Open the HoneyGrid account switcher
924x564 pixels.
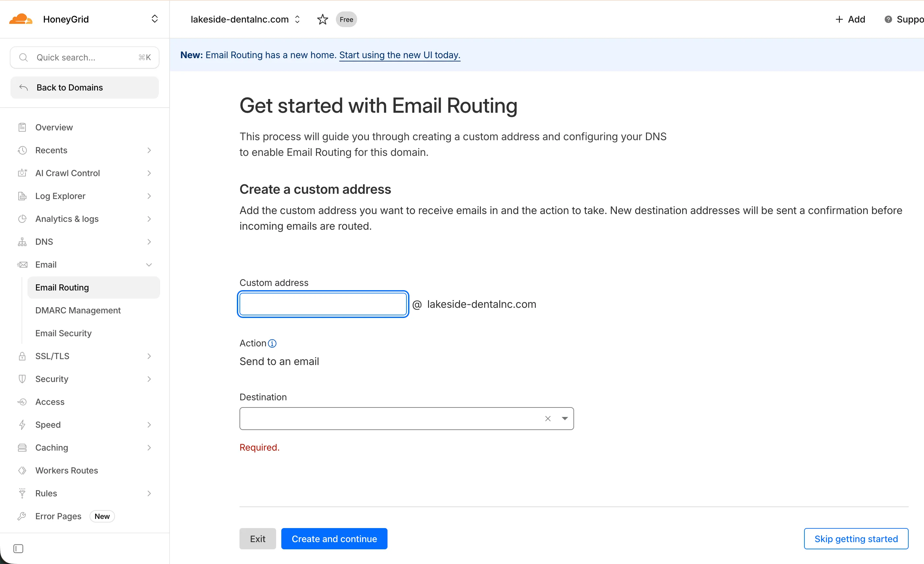click(x=155, y=19)
